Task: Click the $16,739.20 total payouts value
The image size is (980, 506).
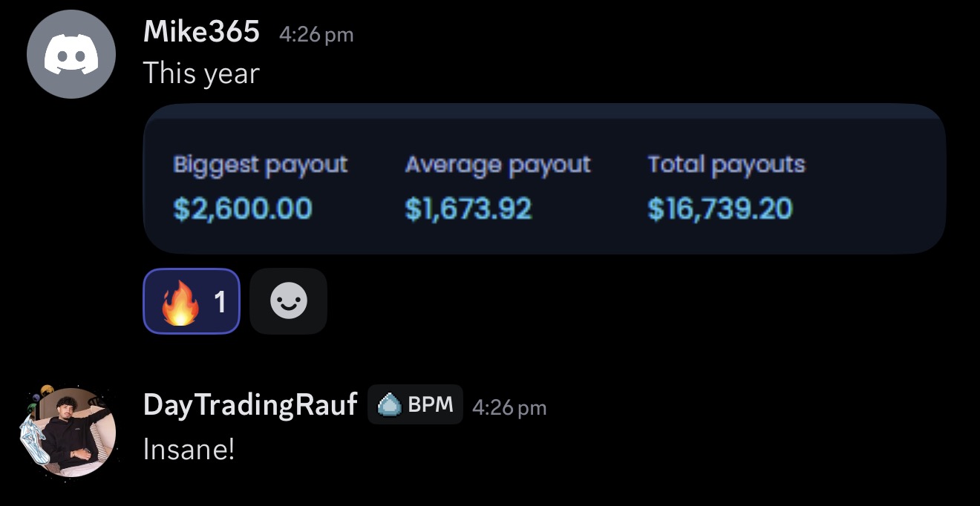Action: [720, 208]
